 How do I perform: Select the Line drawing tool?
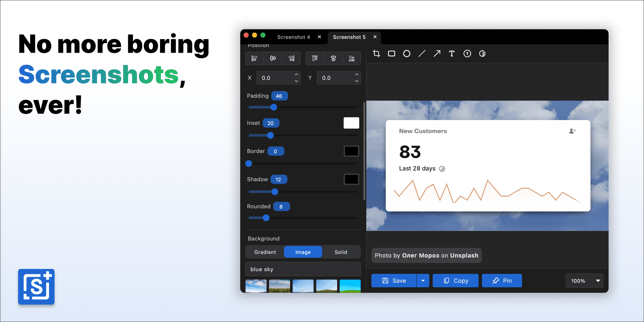[x=422, y=54]
